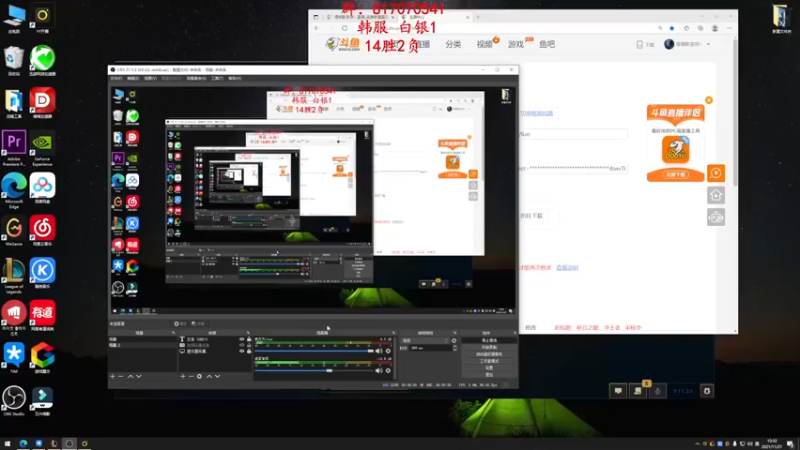Viewport: 800px width, 450px height.
Task: Open the browser settings and more menu
Action: tap(729, 29)
